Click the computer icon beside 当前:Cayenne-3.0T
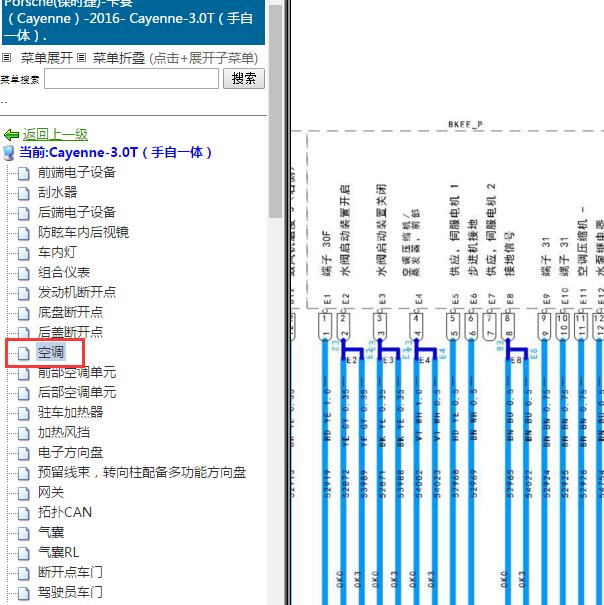 [x=9, y=153]
